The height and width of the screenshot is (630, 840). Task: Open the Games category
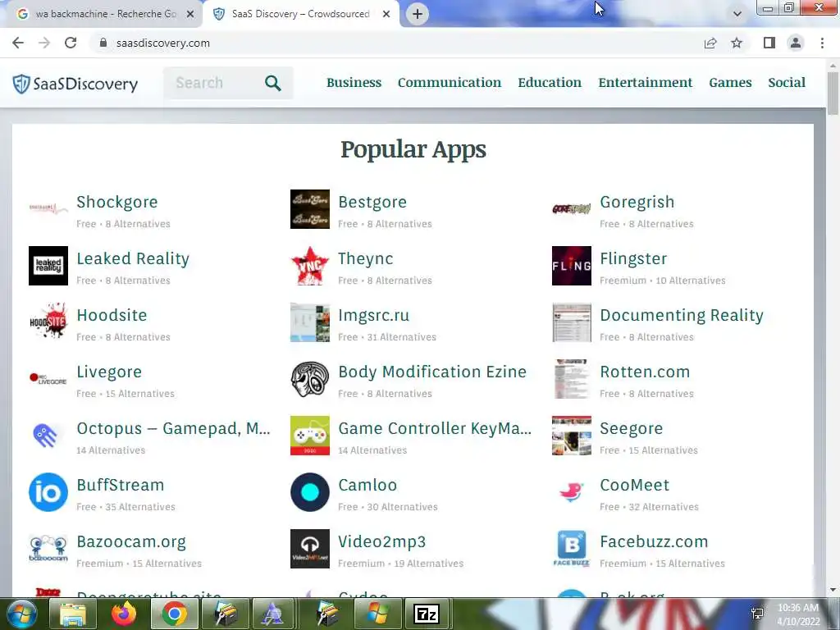click(730, 83)
